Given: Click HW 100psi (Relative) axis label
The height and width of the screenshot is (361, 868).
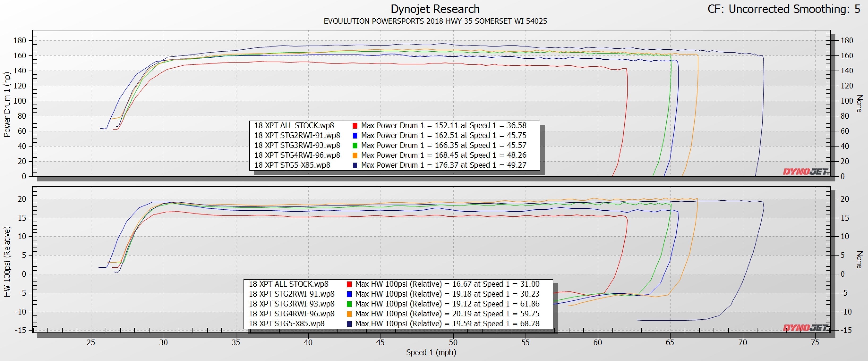Looking at the screenshot, I should (7, 262).
